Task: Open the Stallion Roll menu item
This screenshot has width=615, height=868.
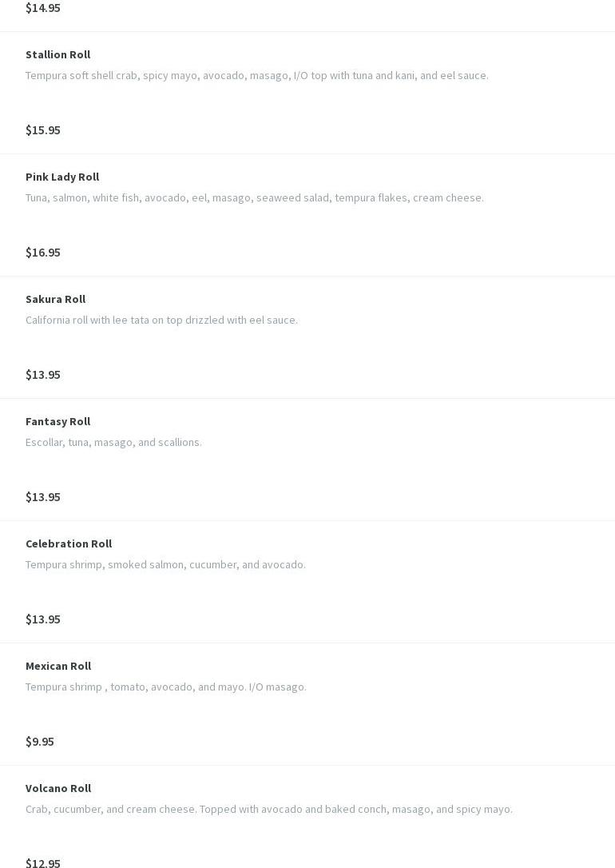Action: pos(58,54)
